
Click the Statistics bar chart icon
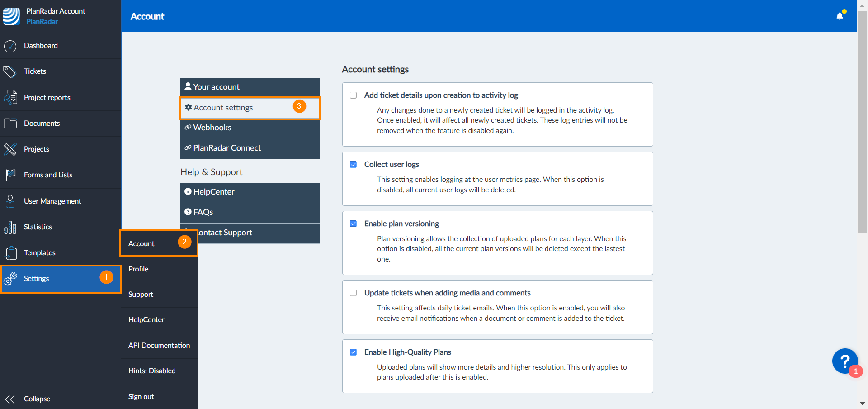(10, 227)
